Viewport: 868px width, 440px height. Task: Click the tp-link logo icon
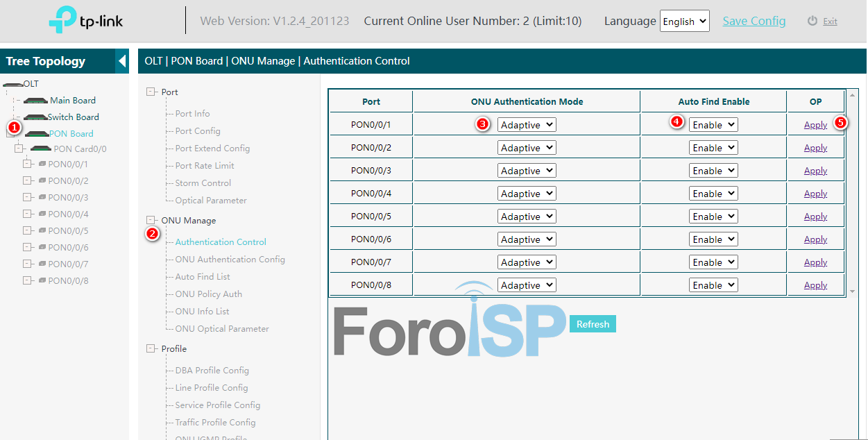[x=62, y=21]
